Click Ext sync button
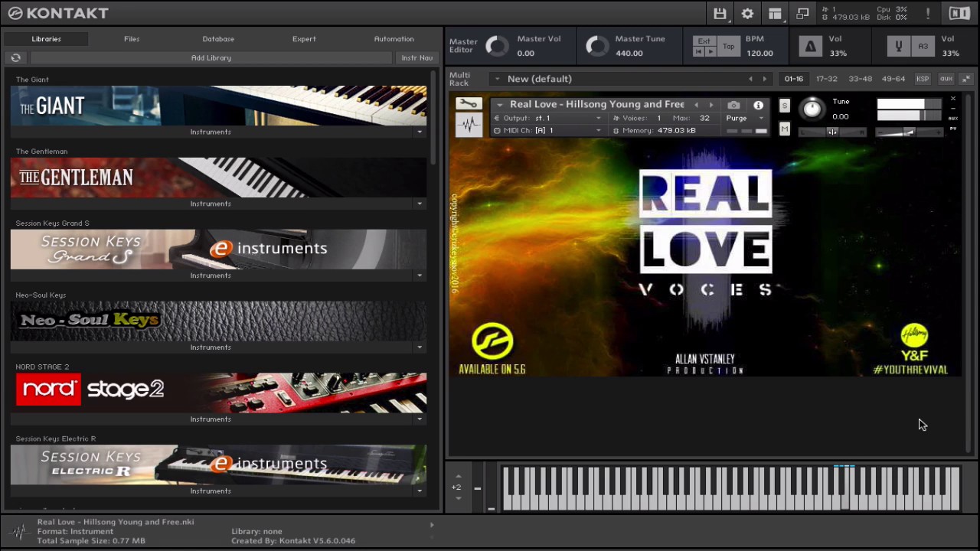Viewport: 980px width, 551px height. tap(704, 41)
